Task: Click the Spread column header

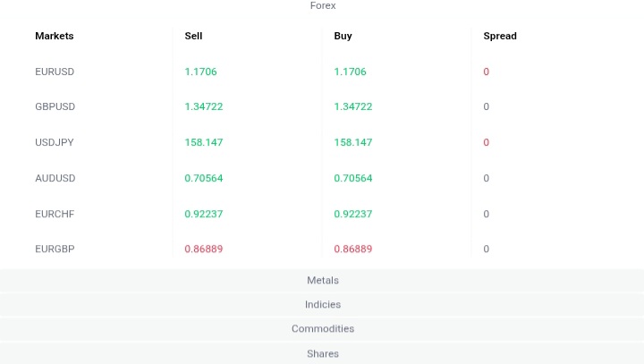Action: [500, 37]
